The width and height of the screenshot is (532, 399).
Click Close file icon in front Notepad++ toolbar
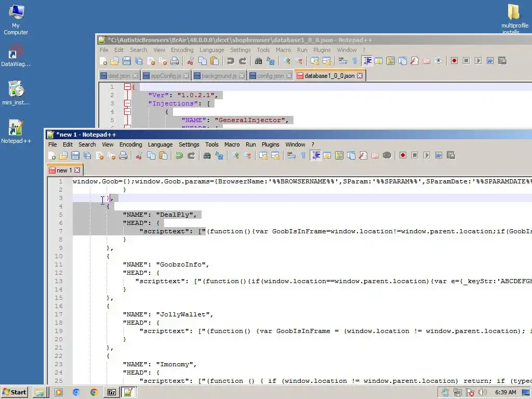pyautogui.click(x=99, y=156)
